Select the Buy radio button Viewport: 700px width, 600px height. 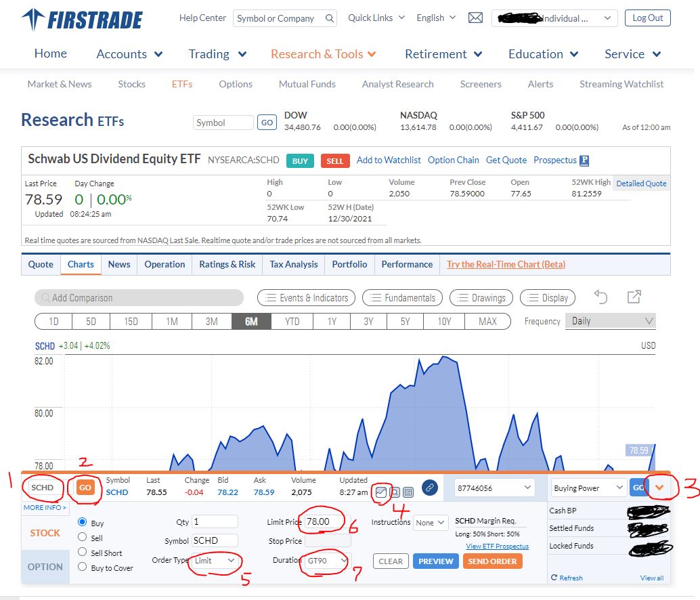(x=82, y=522)
